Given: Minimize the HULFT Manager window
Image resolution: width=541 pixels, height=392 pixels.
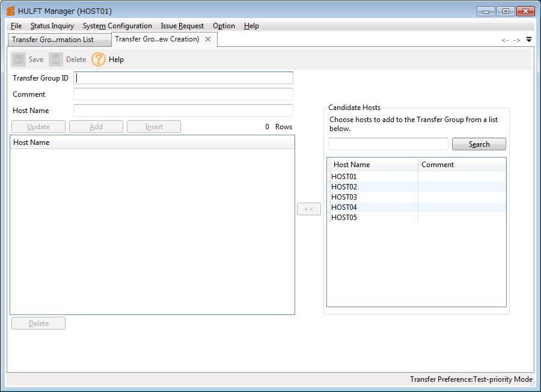Looking at the screenshot, I should pos(486,11).
